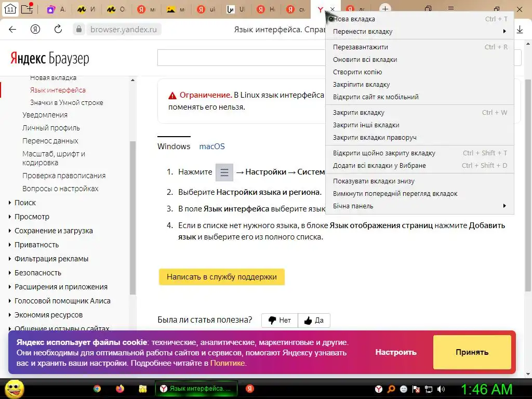Launch Firefox from the taskbar
Image resolution: width=532 pixels, height=399 pixels.
tap(120, 389)
